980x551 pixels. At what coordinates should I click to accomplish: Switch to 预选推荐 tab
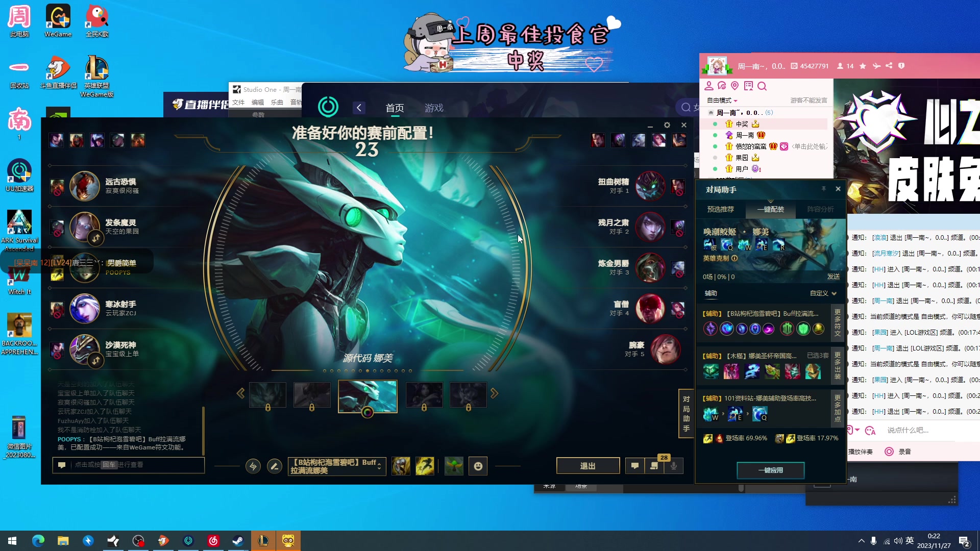click(x=720, y=209)
